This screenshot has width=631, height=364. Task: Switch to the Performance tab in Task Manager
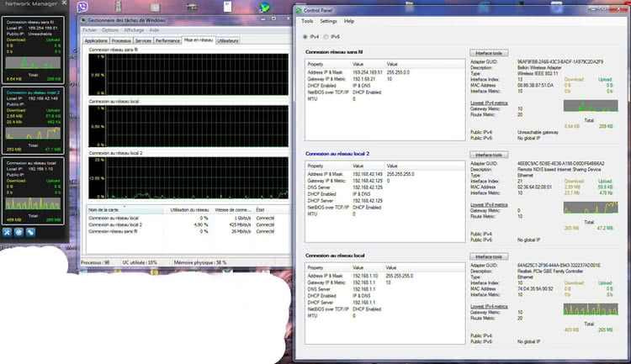(x=167, y=40)
